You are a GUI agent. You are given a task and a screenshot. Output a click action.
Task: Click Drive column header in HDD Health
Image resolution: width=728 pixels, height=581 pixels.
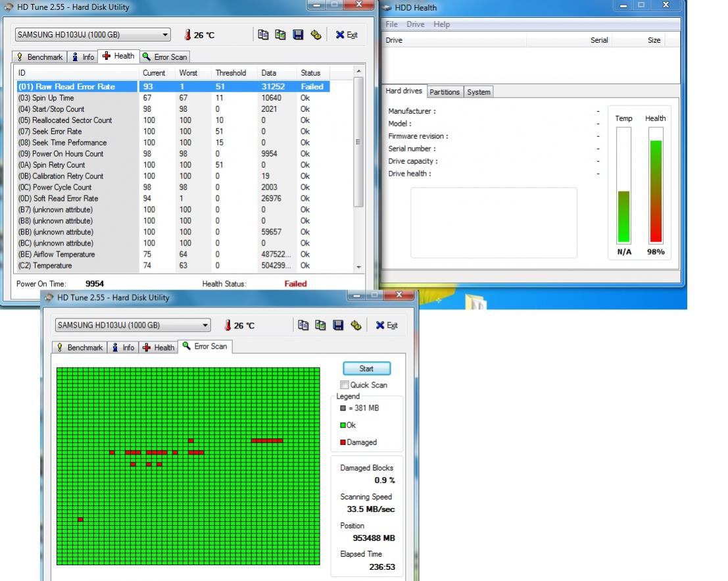pos(454,40)
